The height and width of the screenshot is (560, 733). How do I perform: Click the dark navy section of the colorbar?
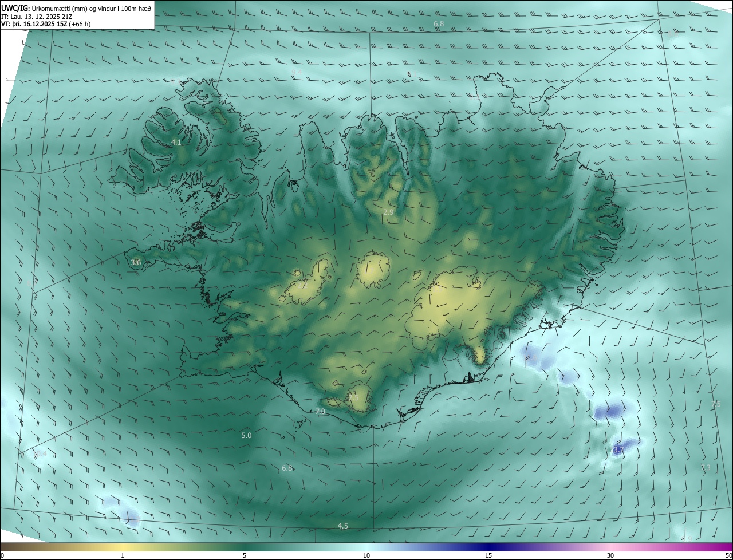[x=488, y=547]
